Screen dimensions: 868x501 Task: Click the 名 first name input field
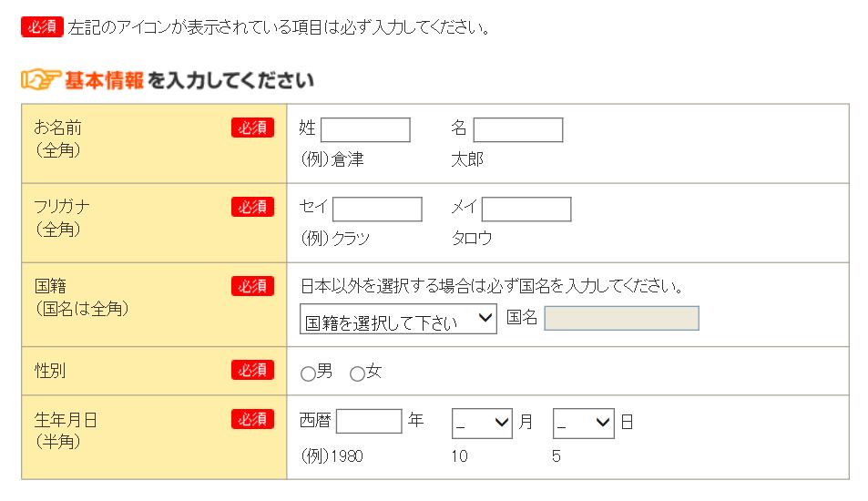(517, 130)
